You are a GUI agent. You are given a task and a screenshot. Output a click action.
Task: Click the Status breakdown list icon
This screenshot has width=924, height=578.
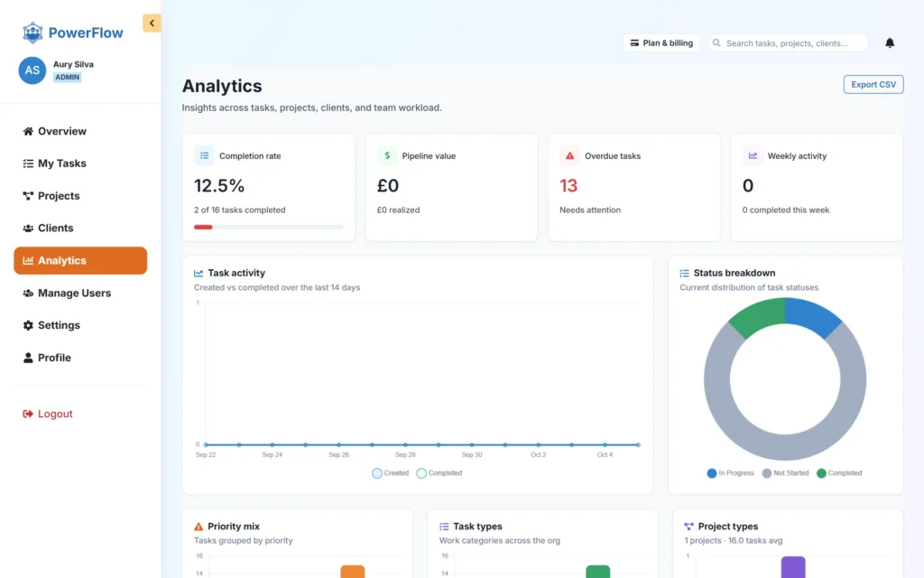click(x=684, y=273)
